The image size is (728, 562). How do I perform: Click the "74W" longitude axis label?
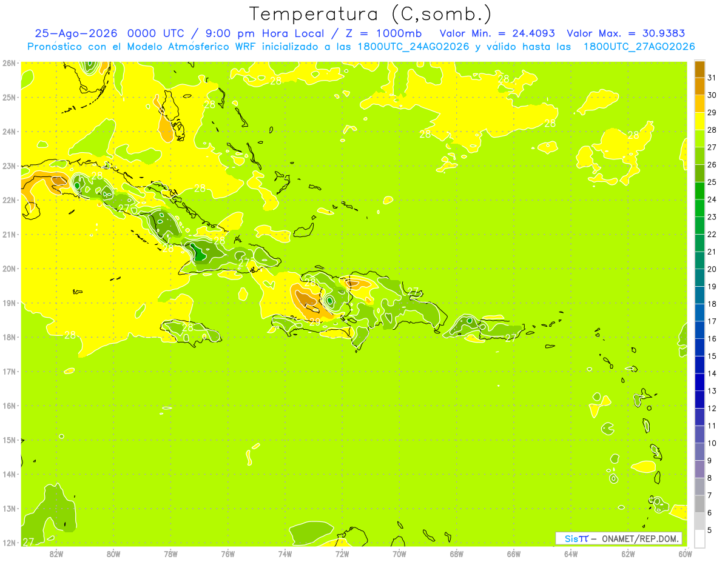(285, 554)
